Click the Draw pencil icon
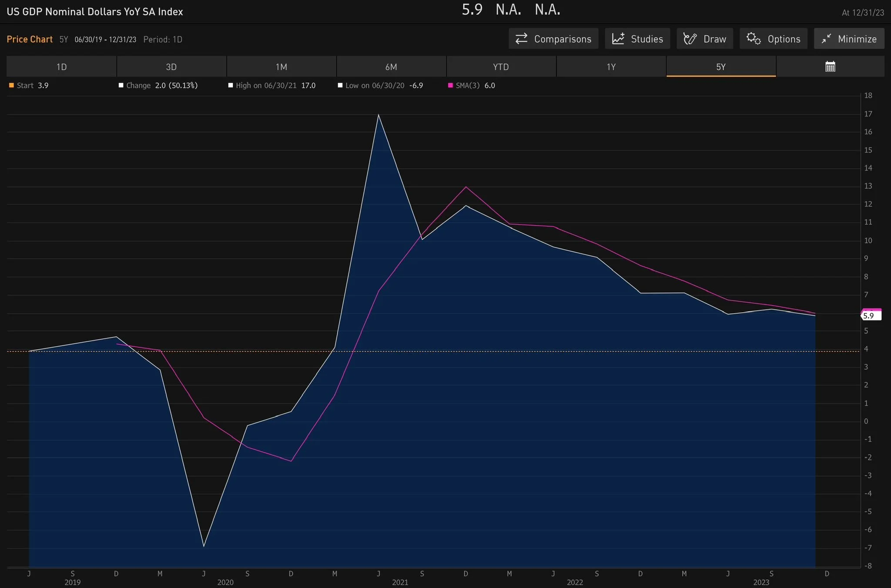Image resolution: width=891 pixels, height=588 pixels. [x=690, y=39]
